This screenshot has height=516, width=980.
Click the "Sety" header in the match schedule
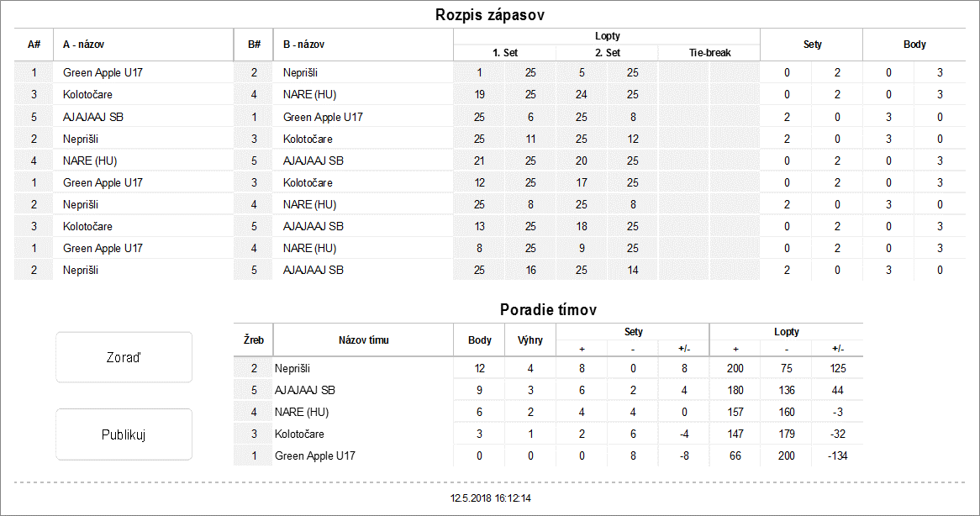[812, 45]
